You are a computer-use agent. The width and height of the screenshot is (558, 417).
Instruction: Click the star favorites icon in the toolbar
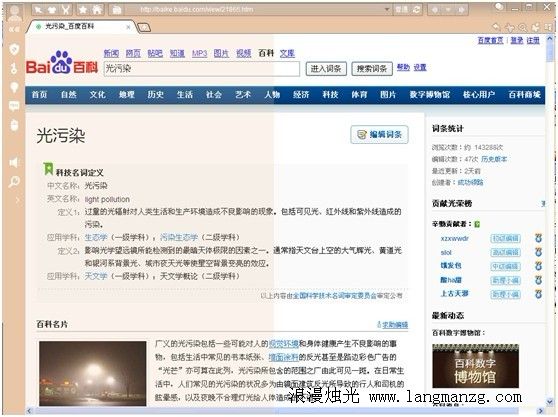click(x=83, y=10)
